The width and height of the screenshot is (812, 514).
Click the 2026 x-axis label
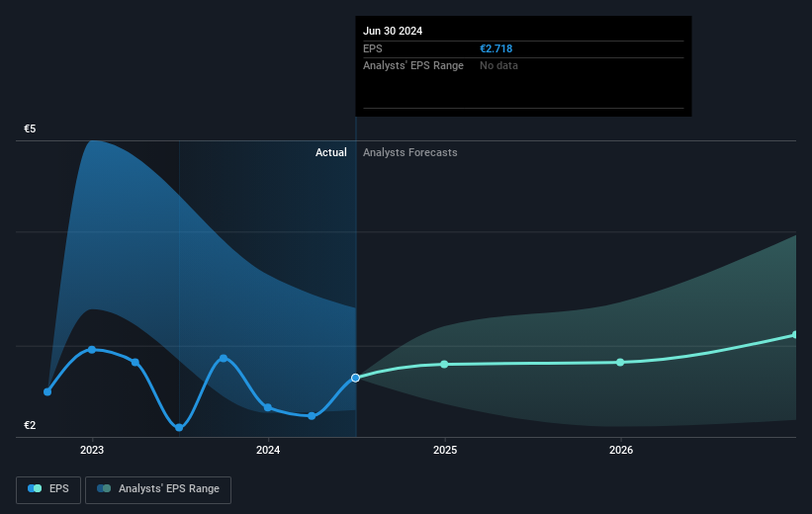pyautogui.click(x=621, y=450)
